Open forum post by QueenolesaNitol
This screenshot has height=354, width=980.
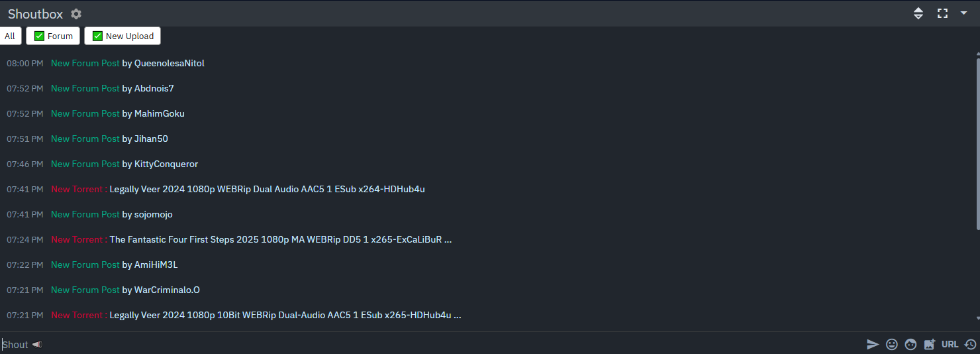tap(85, 63)
